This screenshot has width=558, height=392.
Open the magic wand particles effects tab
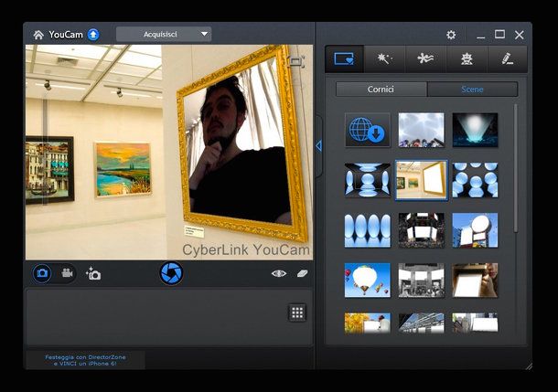pos(385,59)
